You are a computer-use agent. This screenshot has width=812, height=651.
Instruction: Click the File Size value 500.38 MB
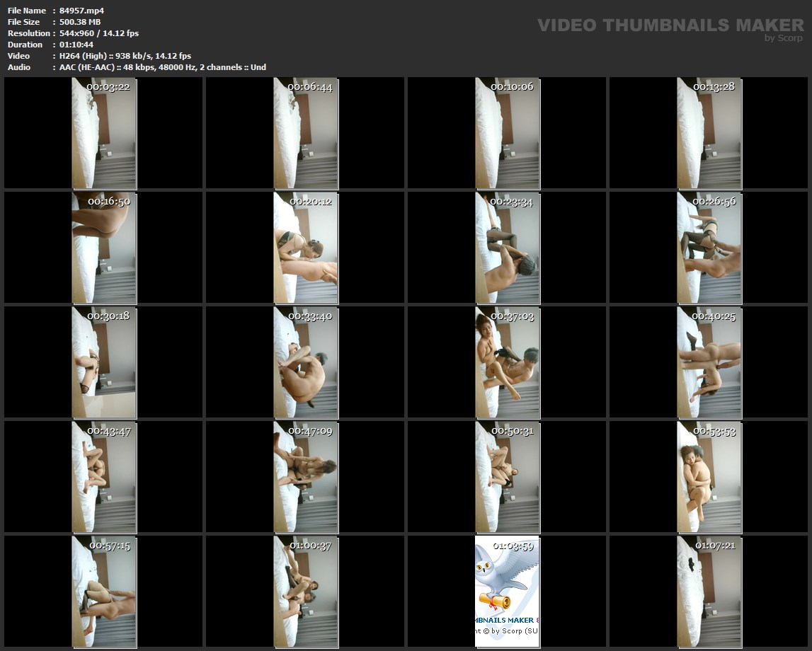click(x=80, y=22)
